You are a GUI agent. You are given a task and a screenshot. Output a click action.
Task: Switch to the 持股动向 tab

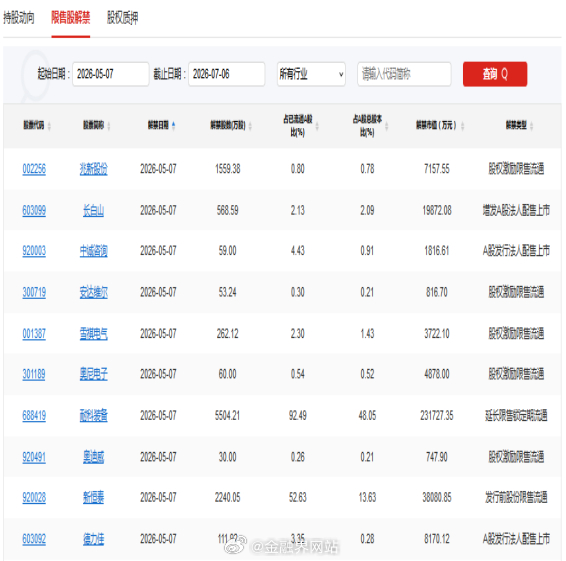coord(19,17)
